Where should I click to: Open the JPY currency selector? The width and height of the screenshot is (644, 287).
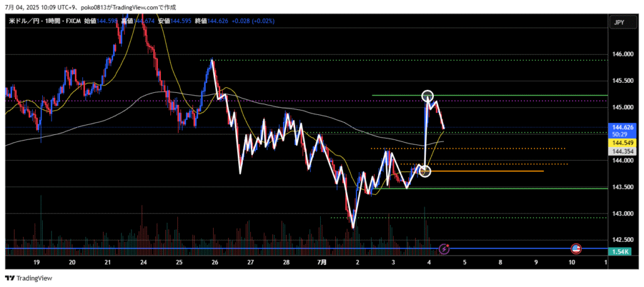619,23
